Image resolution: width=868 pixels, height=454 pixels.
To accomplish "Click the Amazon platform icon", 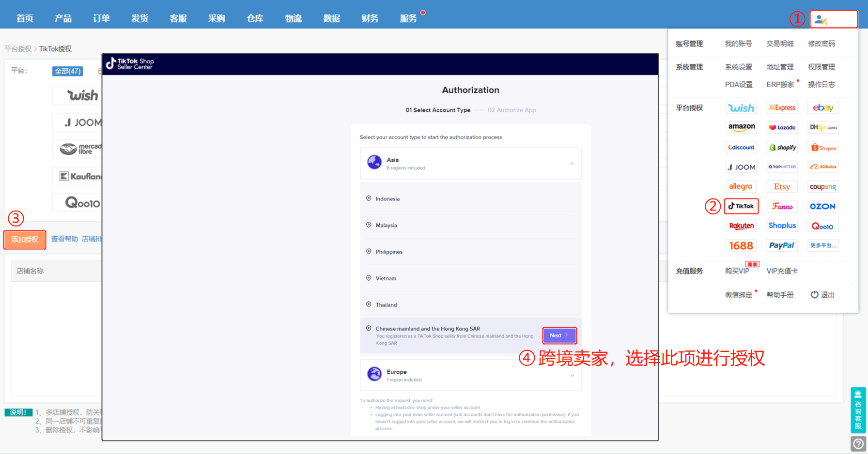I will 741,127.
